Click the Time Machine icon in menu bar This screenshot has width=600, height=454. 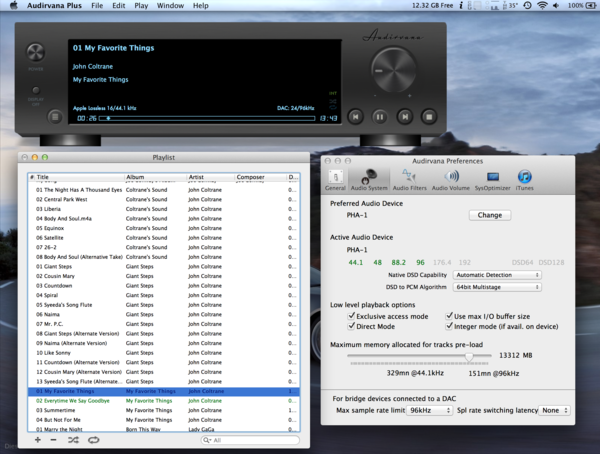(x=527, y=5)
